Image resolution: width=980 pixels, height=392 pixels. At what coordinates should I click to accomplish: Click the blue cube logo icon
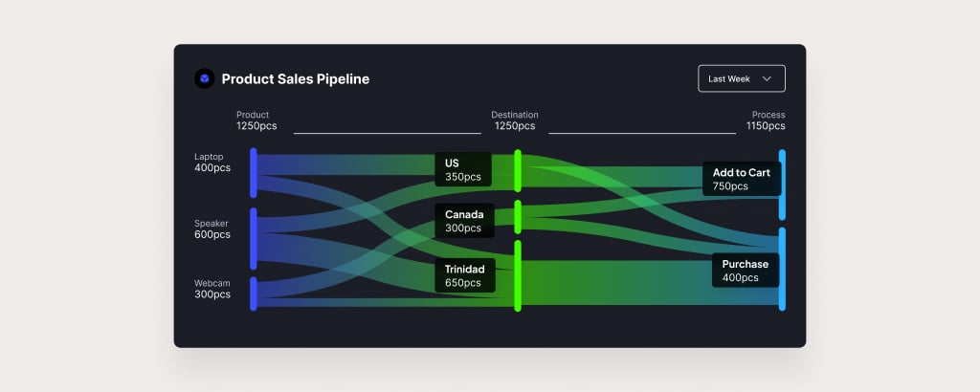(x=205, y=78)
